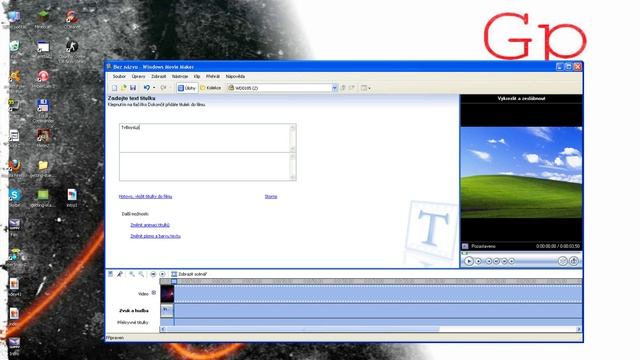Toggle full screen preview
640x360 pixels.
pos(562,261)
